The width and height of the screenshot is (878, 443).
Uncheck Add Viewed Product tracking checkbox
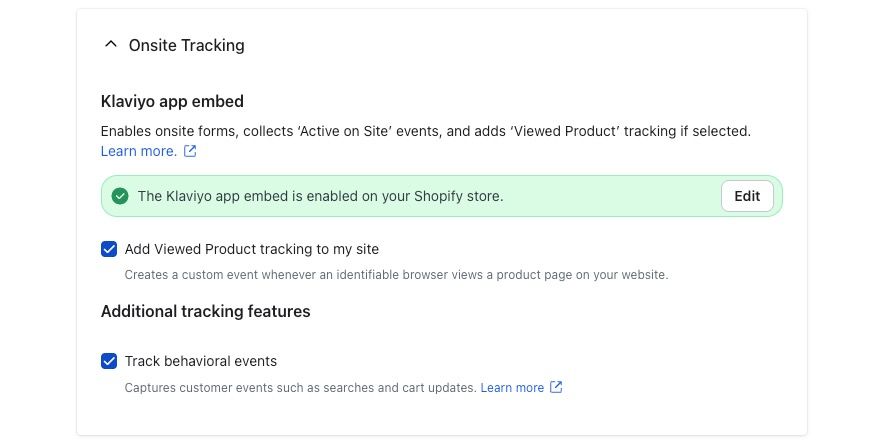tap(109, 249)
